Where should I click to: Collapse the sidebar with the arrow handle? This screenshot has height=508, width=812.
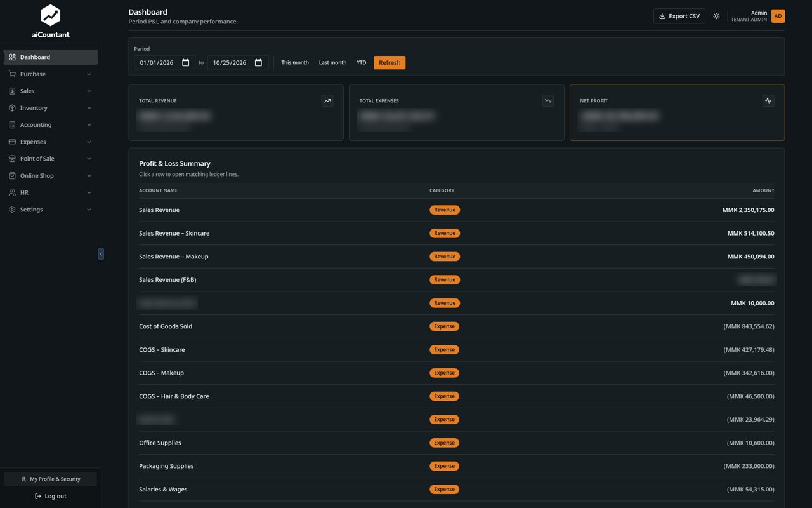coord(101,254)
